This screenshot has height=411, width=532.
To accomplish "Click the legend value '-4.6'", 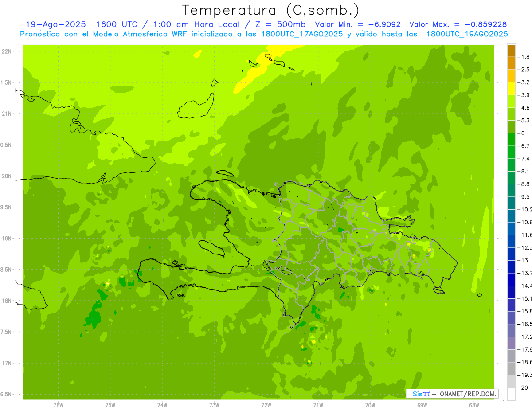I will click(524, 108).
